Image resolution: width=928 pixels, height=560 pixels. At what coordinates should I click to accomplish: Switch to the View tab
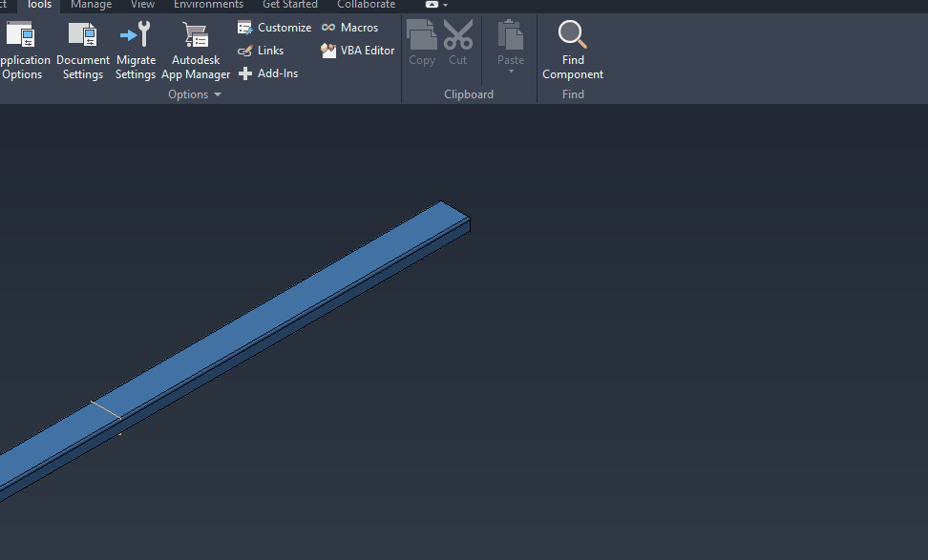pyautogui.click(x=142, y=5)
